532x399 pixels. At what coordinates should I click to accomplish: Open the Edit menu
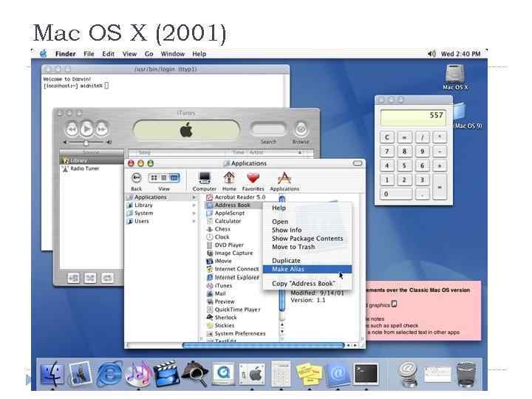click(108, 54)
